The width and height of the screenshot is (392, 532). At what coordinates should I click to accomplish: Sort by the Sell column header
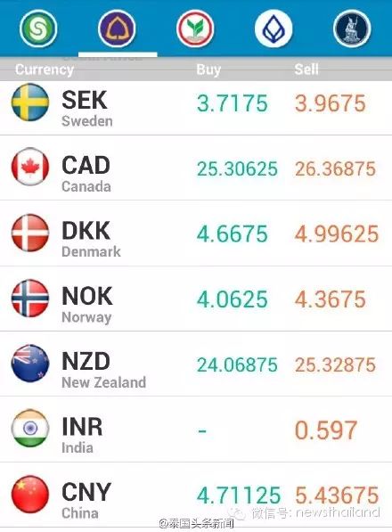pos(306,70)
